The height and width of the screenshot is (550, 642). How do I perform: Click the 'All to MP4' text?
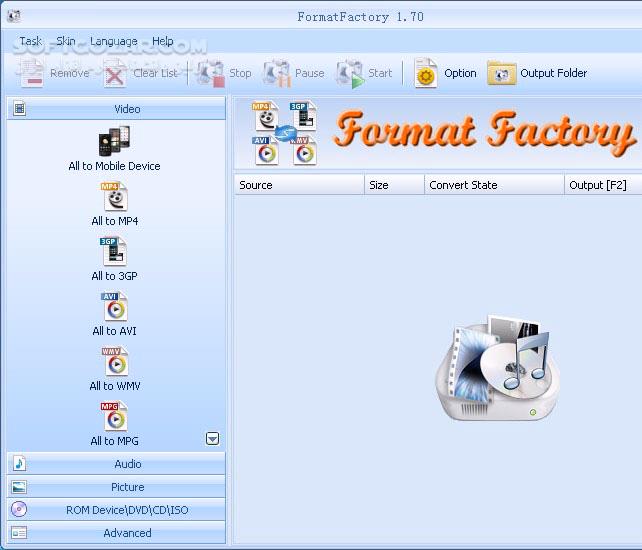[115, 221]
